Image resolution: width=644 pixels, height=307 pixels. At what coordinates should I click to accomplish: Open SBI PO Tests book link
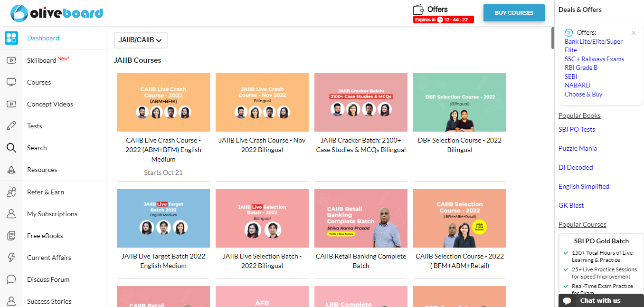coord(577,129)
